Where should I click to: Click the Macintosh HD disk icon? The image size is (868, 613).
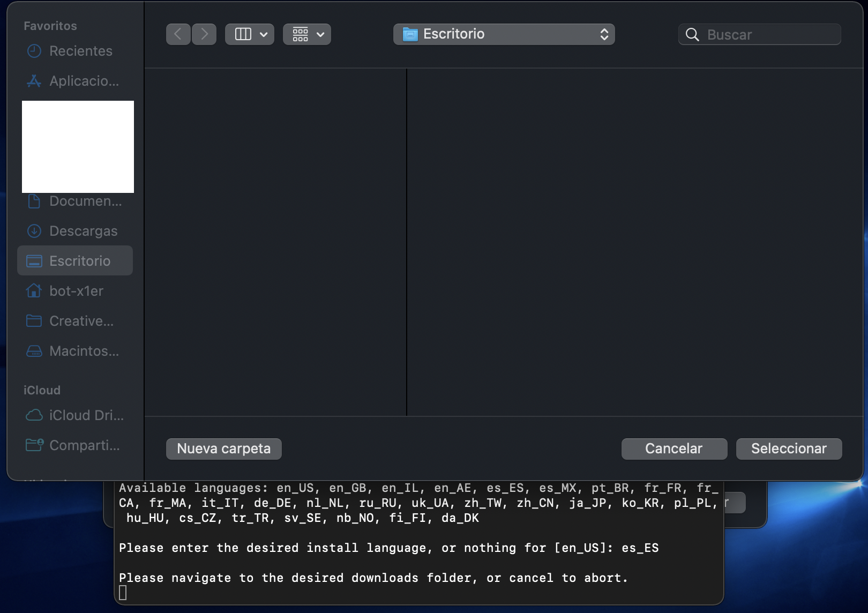(x=34, y=351)
